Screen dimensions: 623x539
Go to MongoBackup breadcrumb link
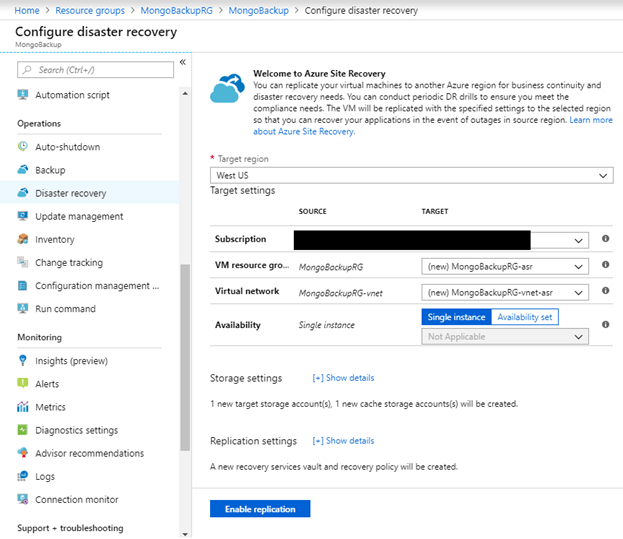tap(258, 10)
